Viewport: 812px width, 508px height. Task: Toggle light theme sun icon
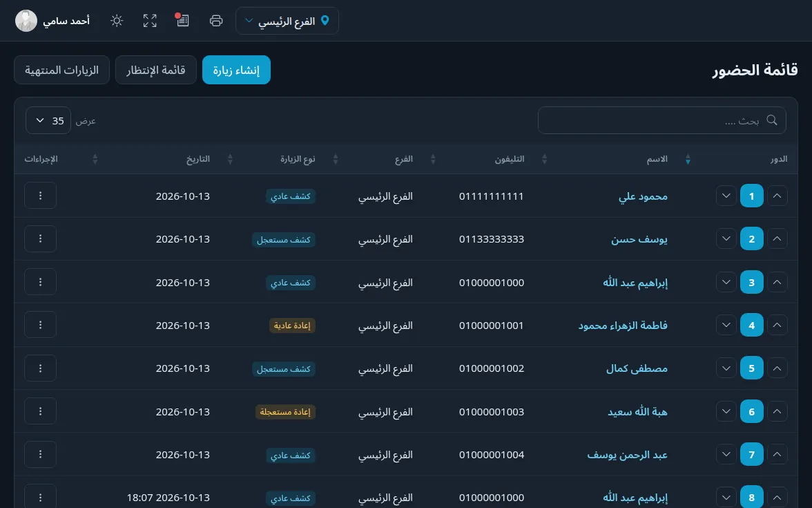pyautogui.click(x=117, y=21)
